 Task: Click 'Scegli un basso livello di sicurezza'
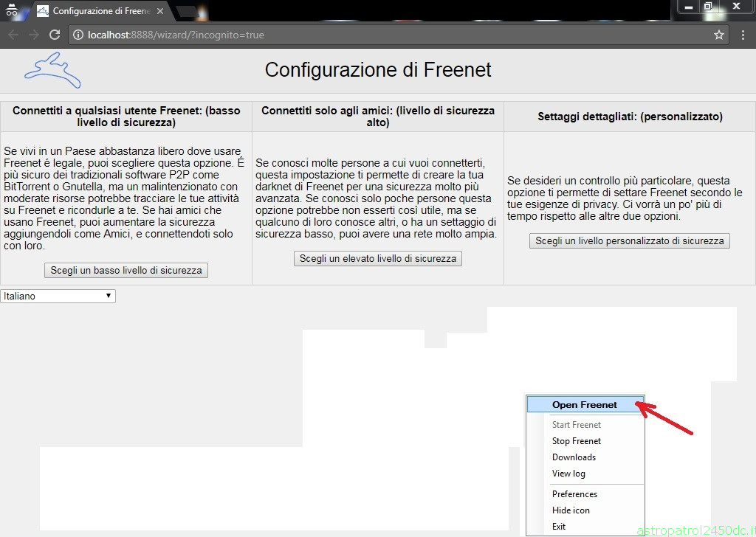coord(126,270)
